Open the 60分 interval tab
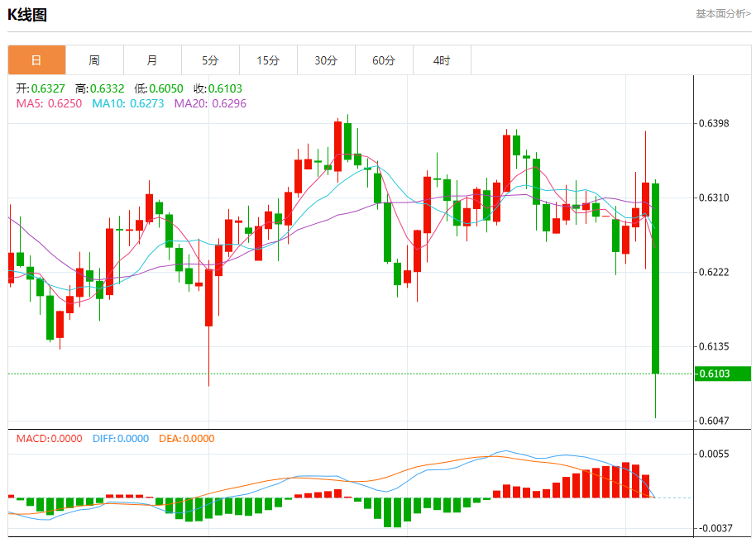The width and height of the screenshot is (756, 538). tap(384, 60)
